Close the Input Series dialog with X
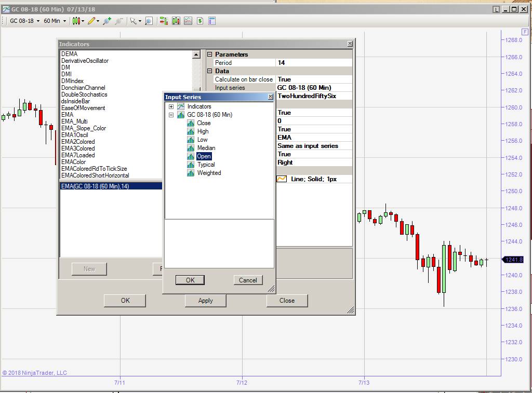Viewport: 532px width, 393px height. point(270,97)
